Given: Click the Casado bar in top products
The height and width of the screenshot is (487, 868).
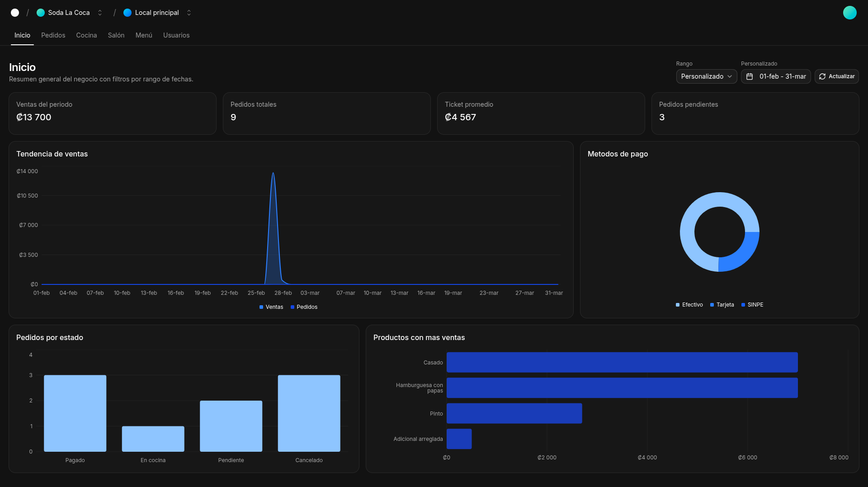Looking at the screenshot, I should [622, 362].
